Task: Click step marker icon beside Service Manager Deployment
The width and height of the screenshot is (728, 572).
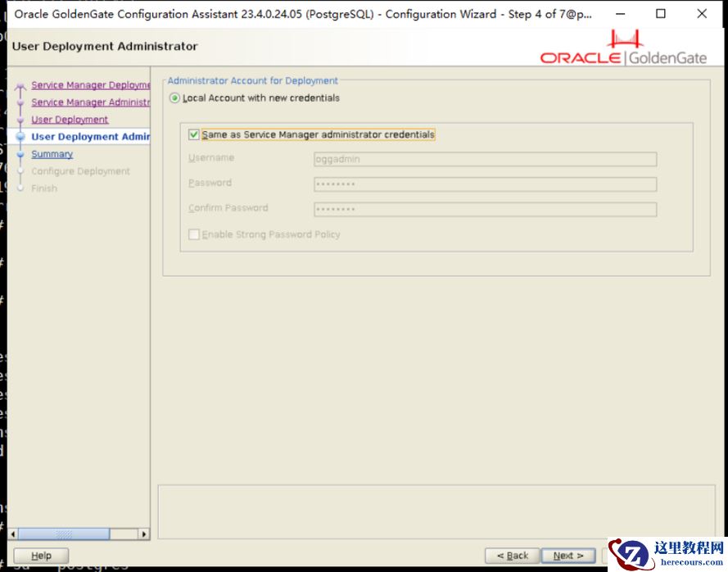Action: [x=20, y=87]
